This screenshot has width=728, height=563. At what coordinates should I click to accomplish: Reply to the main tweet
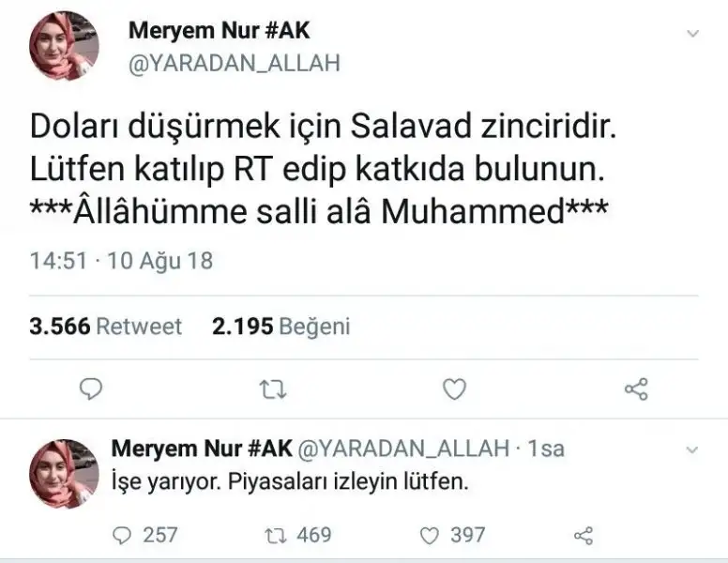coord(90,388)
